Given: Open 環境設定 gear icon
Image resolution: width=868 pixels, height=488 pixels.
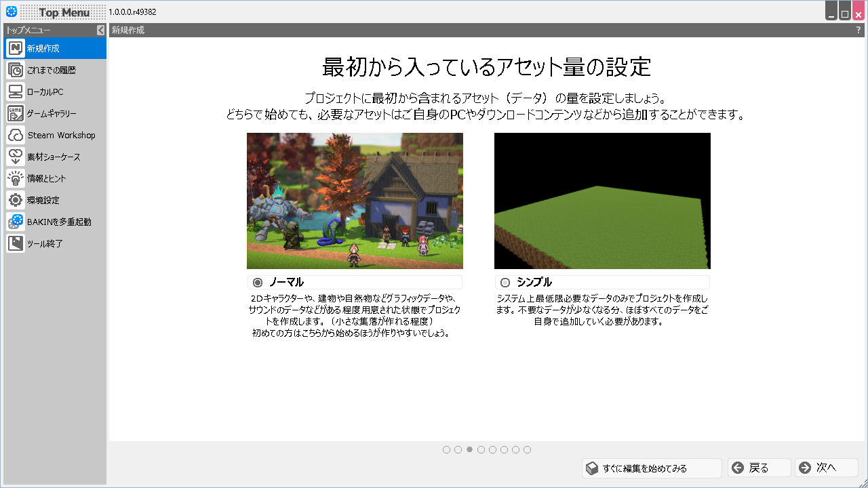Looking at the screenshot, I should pos(16,200).
